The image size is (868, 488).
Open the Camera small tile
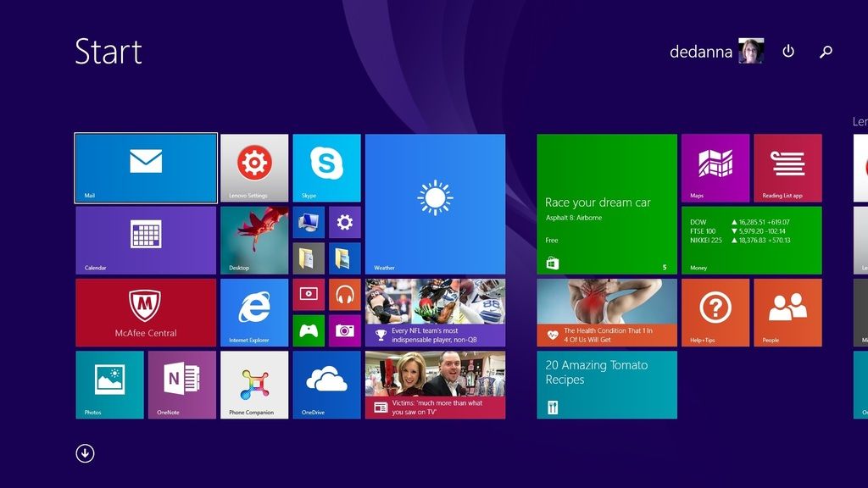(x=345, y=330)
